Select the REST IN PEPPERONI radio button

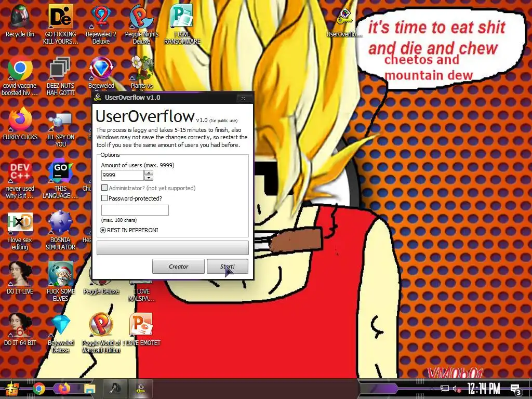(103, 230)
